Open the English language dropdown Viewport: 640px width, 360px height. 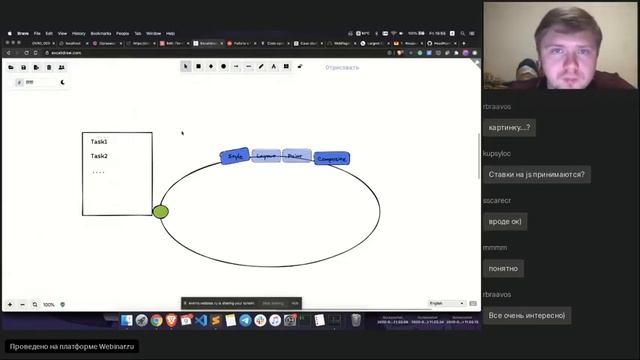[447, 303]
